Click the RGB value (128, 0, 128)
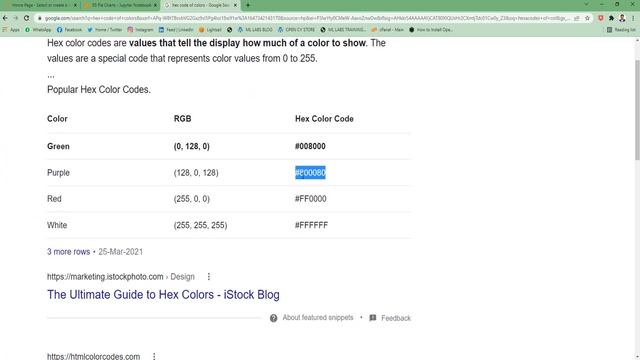 tap(196, 173)
